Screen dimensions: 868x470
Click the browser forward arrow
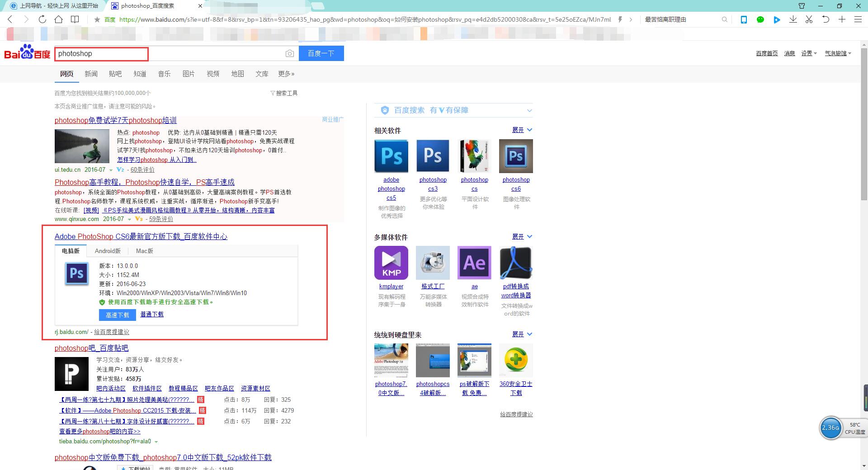pyautogui.click(x=26, y=19)
